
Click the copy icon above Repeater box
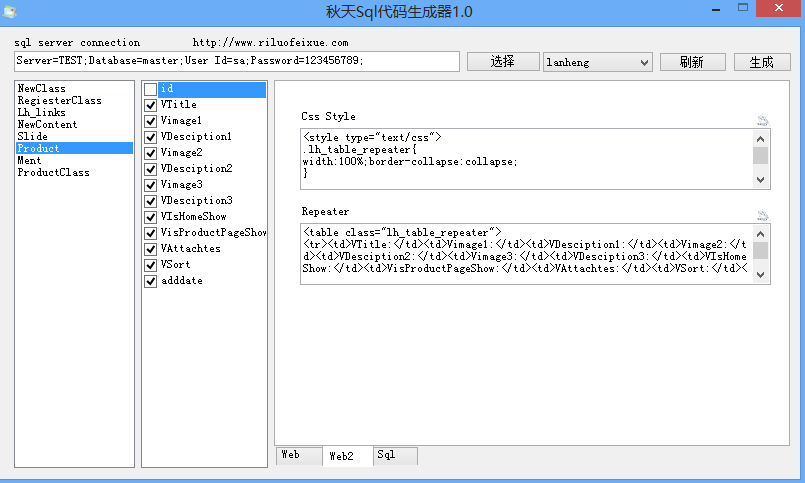pyautogui.click(x=763, y=215)
